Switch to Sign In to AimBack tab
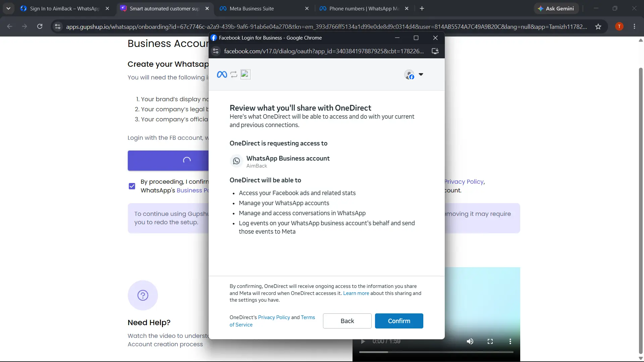Screen dimensions: 644x362 click(64, 8)
